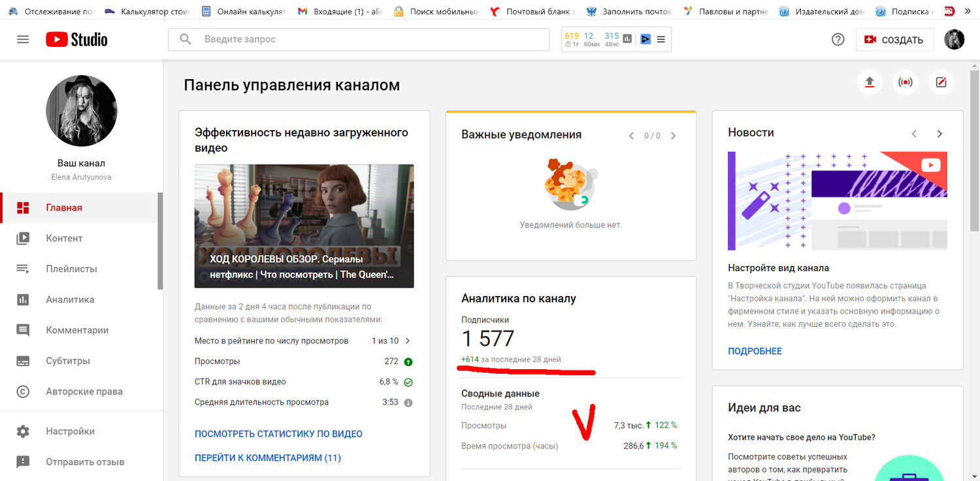
Task: Click Идеи для вас heading
Action: [764, 408]
